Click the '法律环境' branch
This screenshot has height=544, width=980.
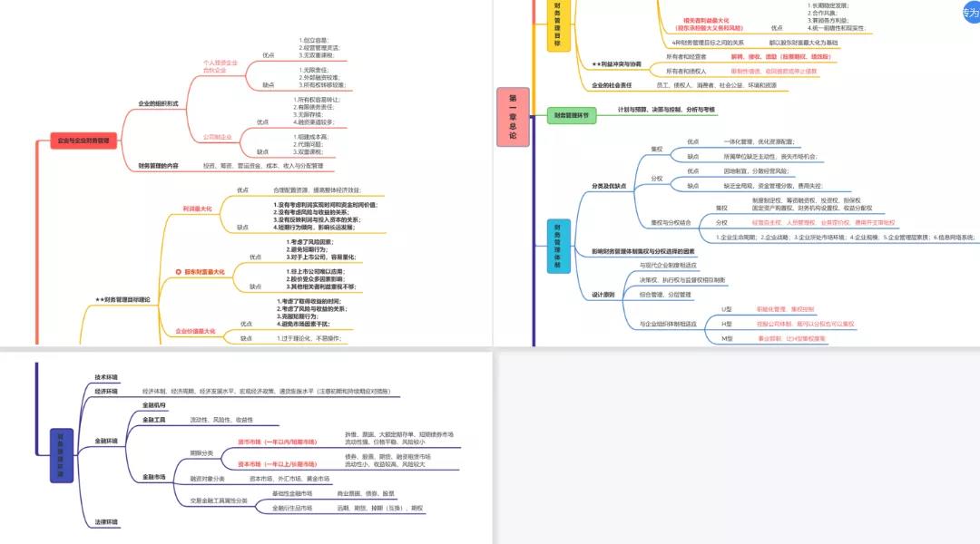click(106, 522)
